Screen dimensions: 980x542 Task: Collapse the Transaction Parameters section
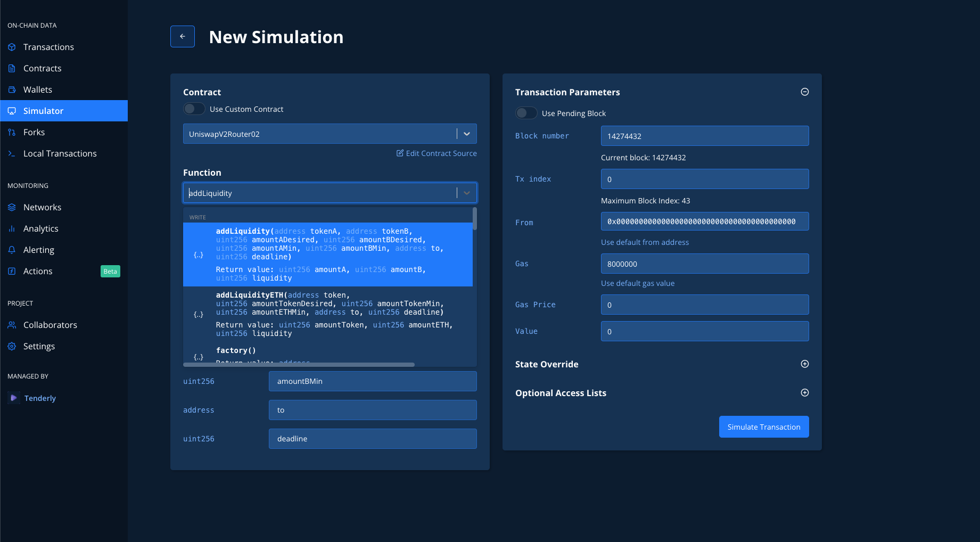[805, 92]
